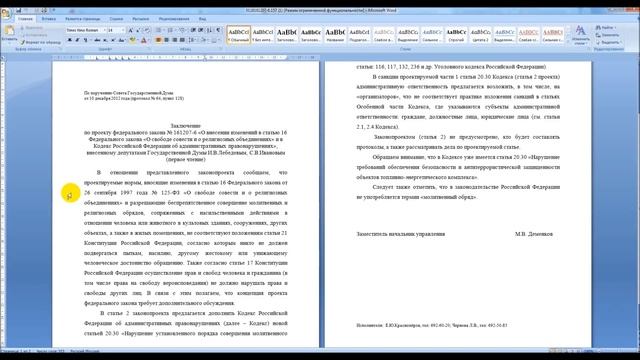
Task: Apply the red font color
Action: pos(143,40)
